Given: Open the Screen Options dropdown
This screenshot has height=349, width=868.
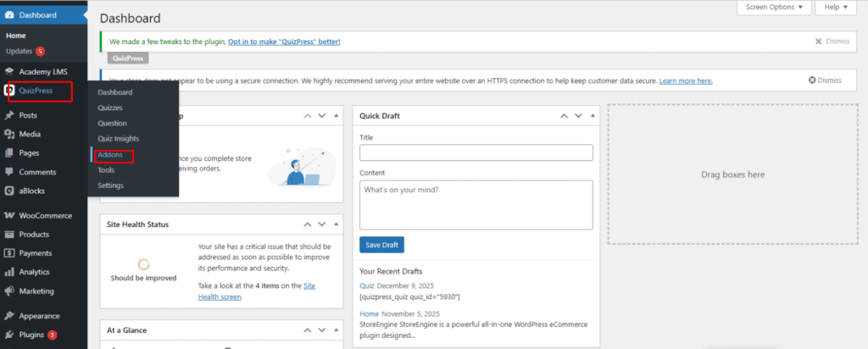Looking at the screenshot, I should (773, 7).
